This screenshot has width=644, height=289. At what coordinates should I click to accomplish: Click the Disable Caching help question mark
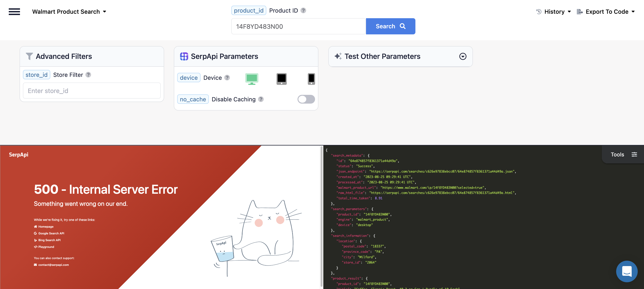coord(261,99)
